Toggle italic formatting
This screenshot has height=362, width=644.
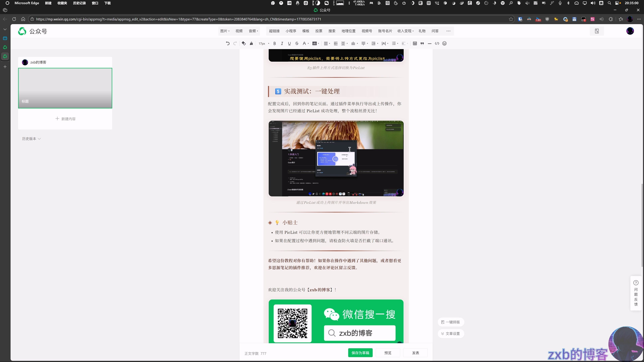coord(282,43)
